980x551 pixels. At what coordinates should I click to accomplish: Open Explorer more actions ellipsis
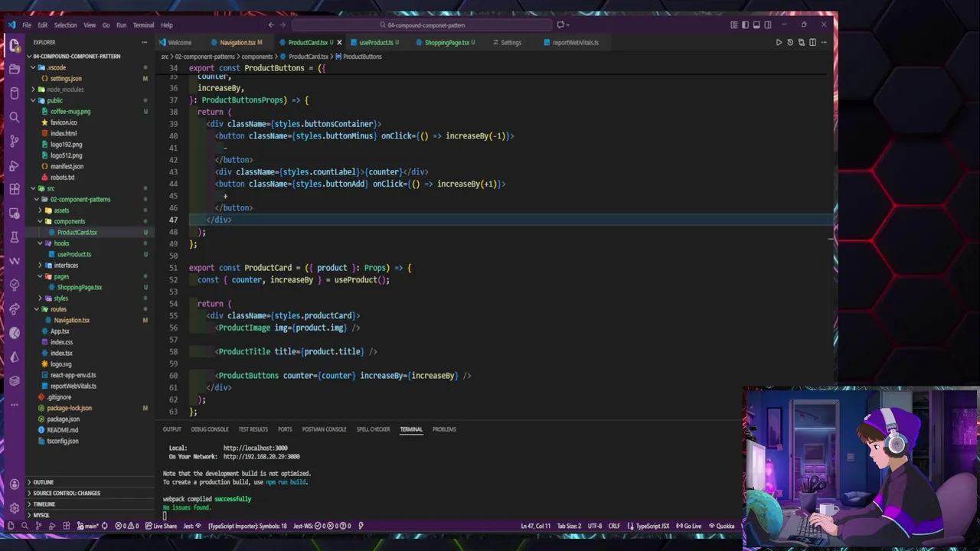tap(144, 43)
